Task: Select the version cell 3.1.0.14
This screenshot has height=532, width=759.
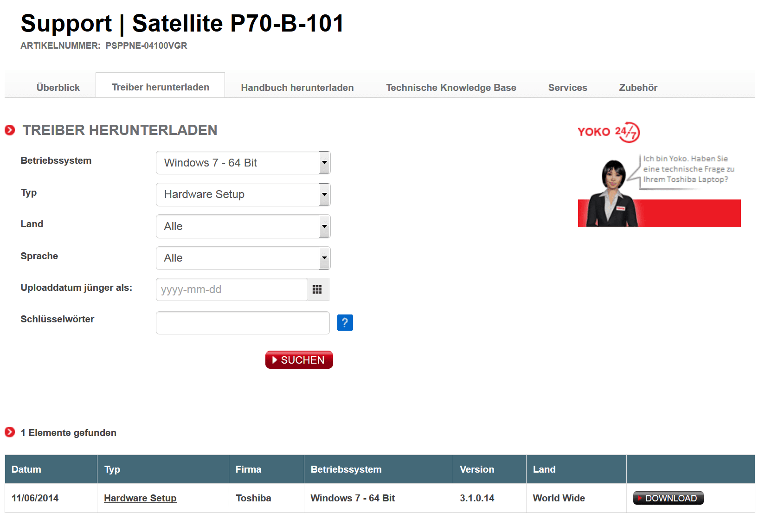Action: [489, 498]
